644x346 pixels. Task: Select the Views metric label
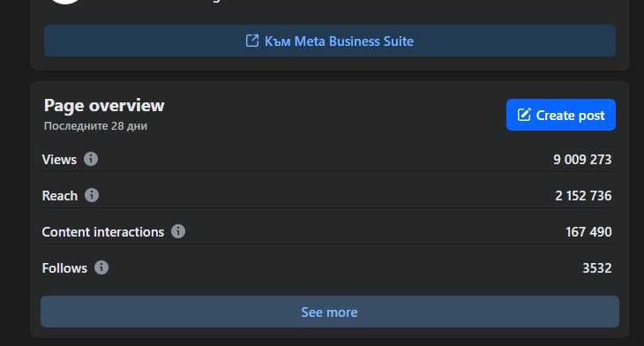coord(59,160)
